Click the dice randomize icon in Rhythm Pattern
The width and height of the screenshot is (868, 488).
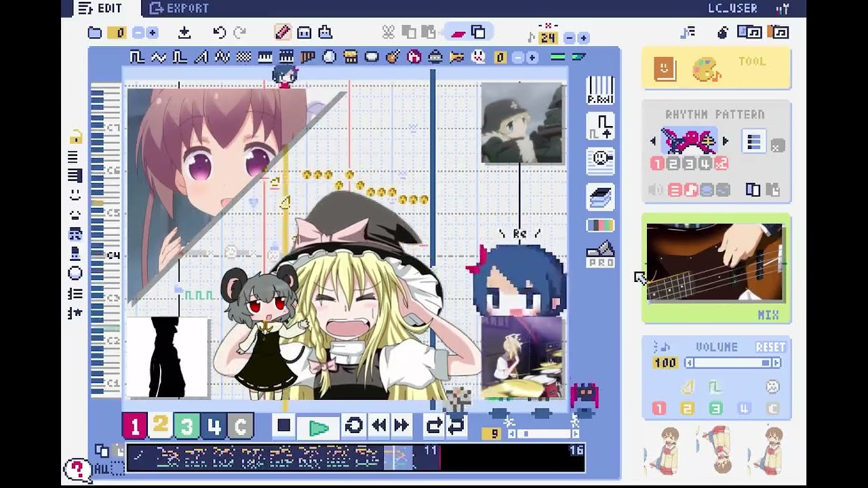(777, 145)
